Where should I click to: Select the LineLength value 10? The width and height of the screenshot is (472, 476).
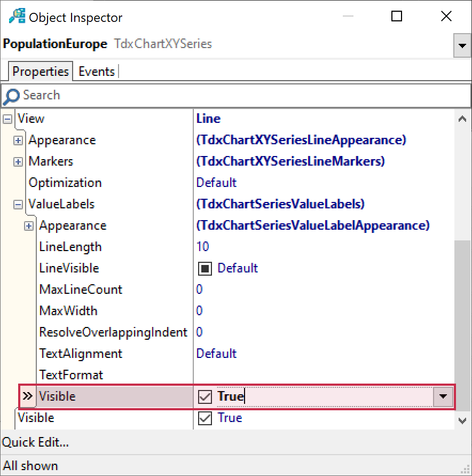click(x=203, y=247)
